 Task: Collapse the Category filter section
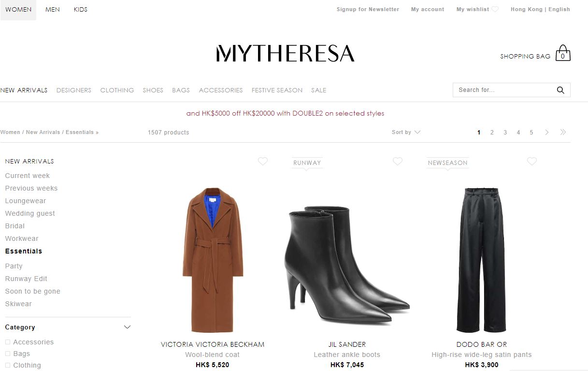click(127, 327)
